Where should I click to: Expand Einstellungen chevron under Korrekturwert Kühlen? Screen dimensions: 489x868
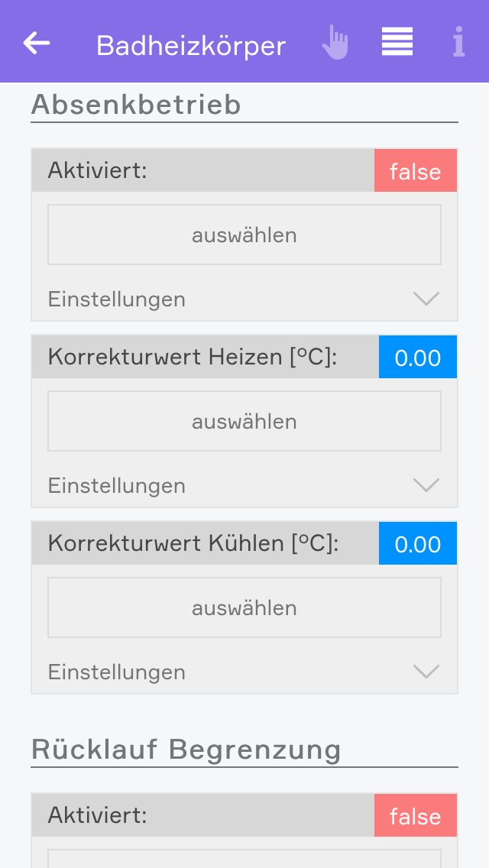point(426,672)
